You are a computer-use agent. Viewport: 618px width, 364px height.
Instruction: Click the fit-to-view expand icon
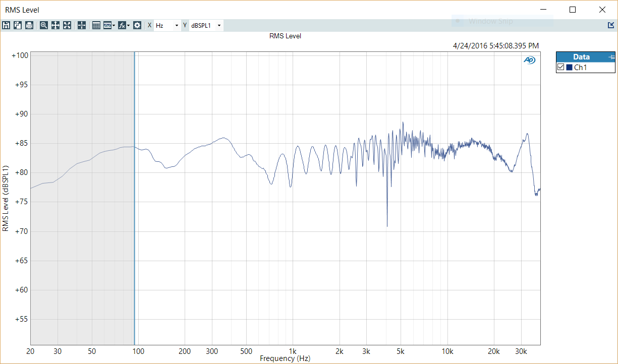pyautogui.click(x=67, y=25)
